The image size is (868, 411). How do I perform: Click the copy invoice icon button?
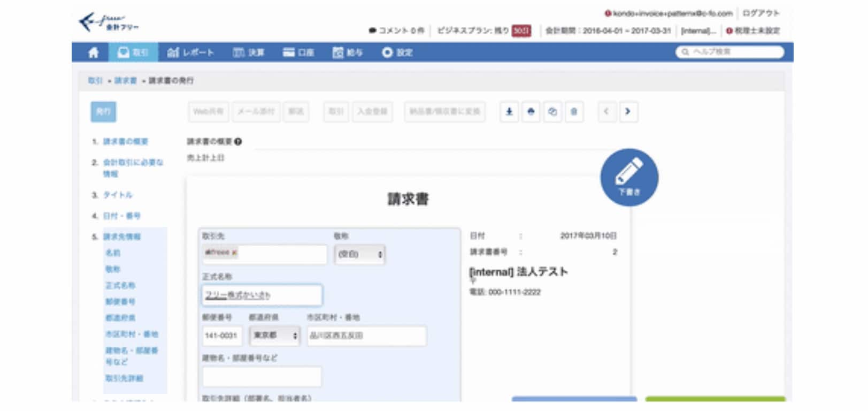pos(552,111)
